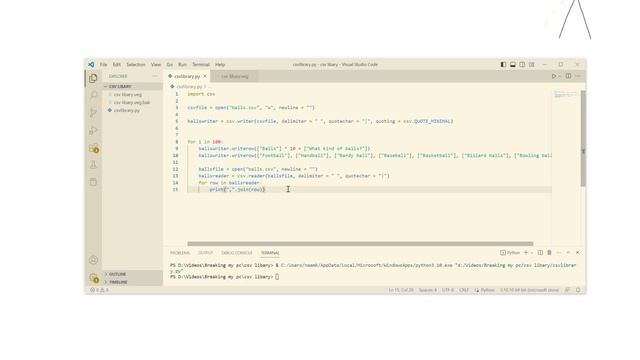
Task: Select Python interpreter version in status bar
Action: click(x=529, y=290)
